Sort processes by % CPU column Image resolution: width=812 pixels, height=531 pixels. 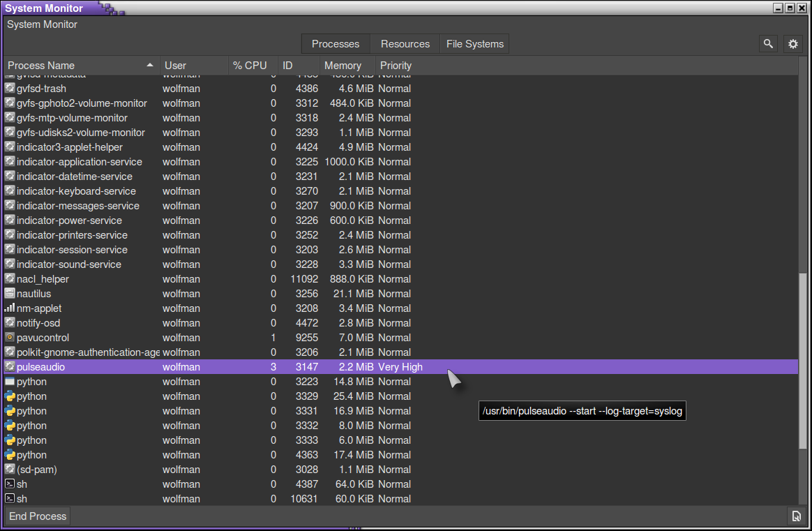pos(250,66)
